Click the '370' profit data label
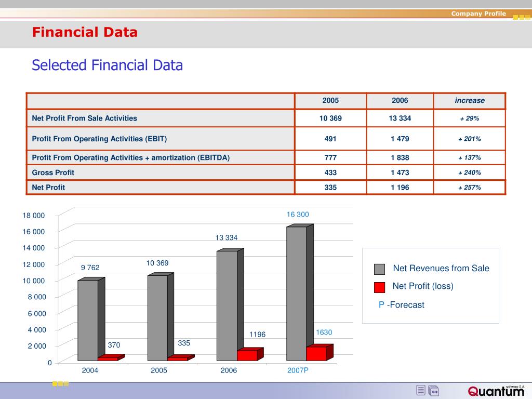Viewport: 532px width, 399px height. tap(114, 345)
